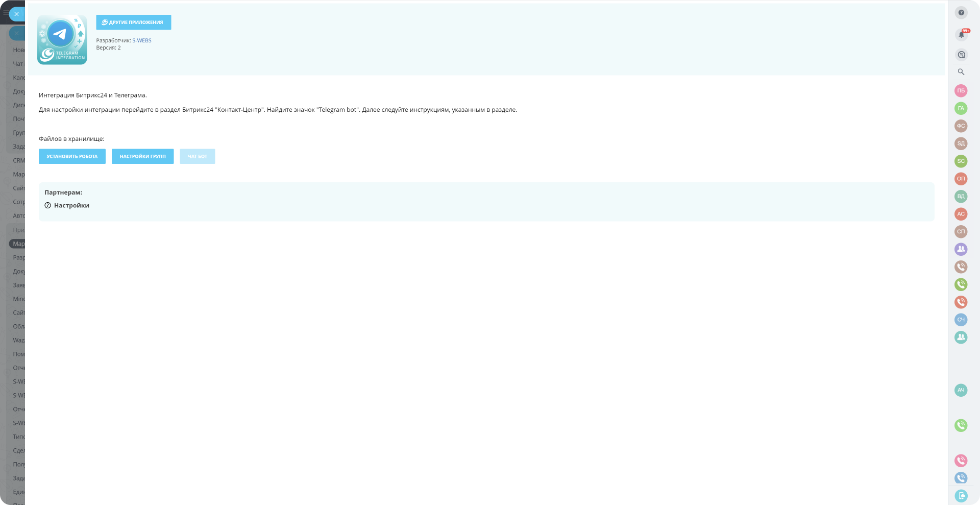Open light green call icon below АЧ

961,425
